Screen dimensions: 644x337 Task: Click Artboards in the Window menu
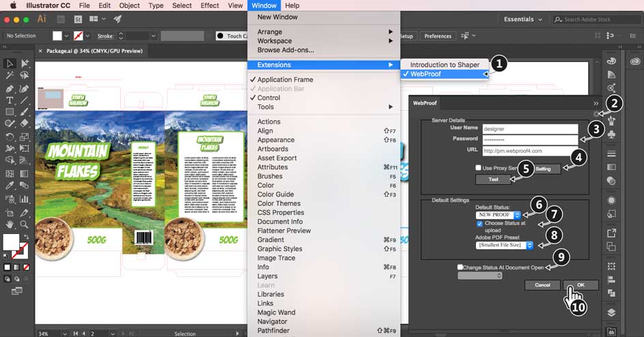272,149
